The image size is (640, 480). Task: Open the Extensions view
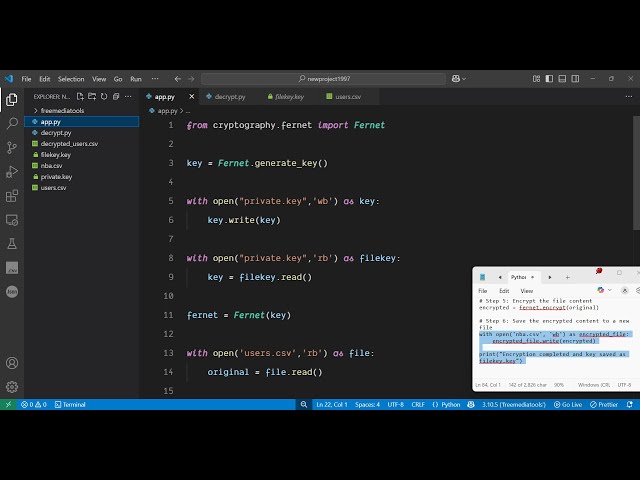(x=12, y=196)
